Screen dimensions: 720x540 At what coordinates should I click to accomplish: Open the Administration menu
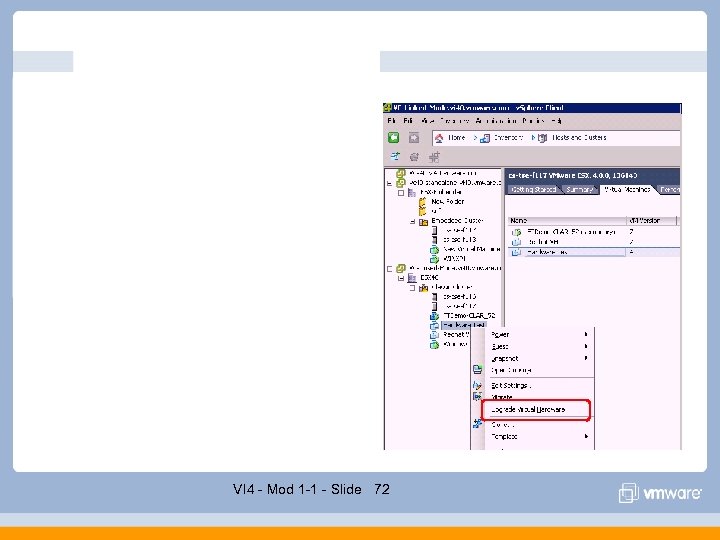495,121
